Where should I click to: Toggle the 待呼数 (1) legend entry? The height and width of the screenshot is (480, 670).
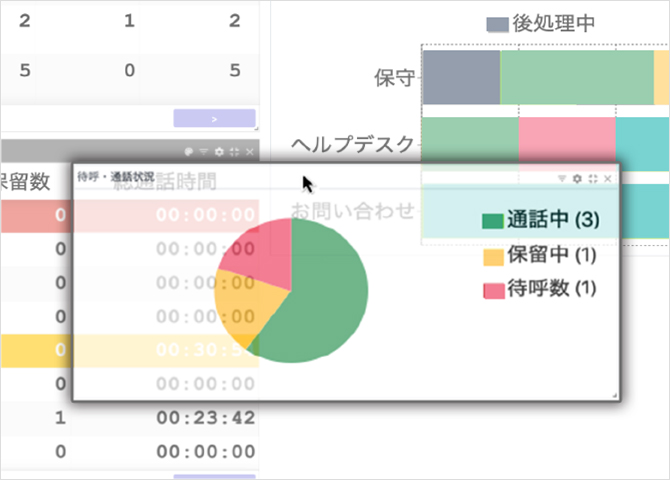pos(540,289)
